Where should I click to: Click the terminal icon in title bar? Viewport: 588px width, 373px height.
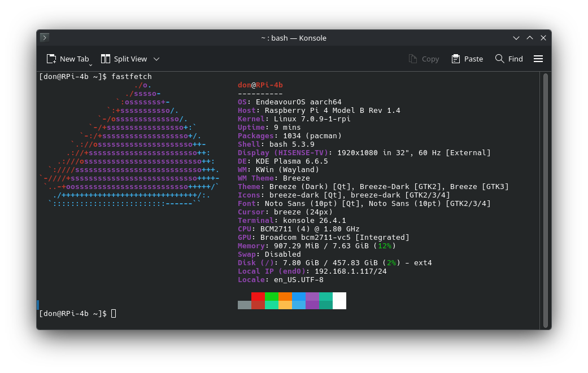[44, 37]
